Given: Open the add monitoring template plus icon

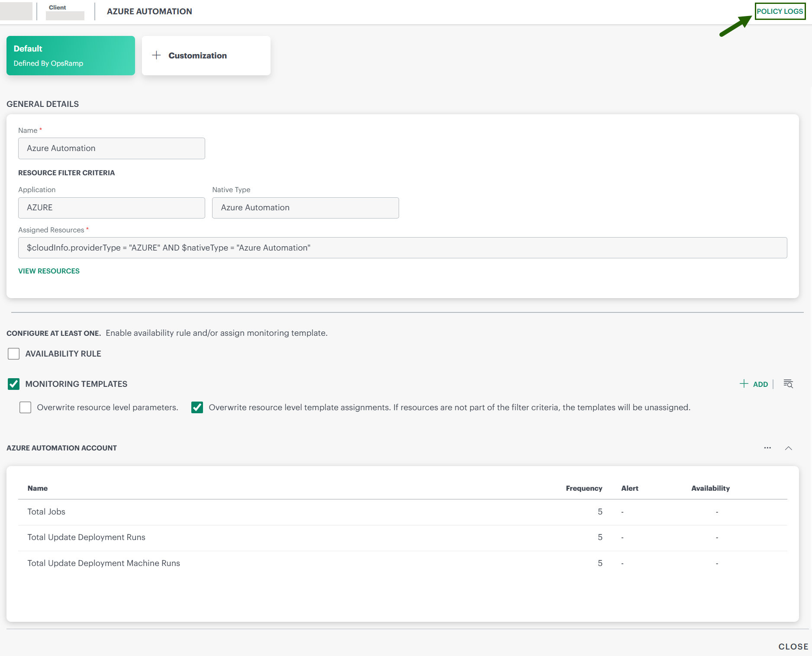Looking at the screenshot, I should tap(744, 384).
